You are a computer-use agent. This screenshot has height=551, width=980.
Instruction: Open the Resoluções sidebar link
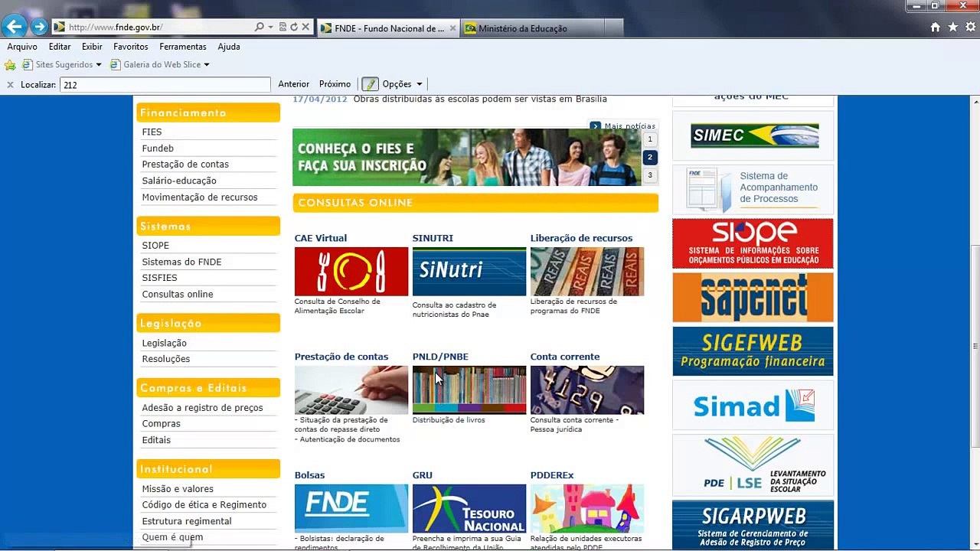click(x=166, y=359)
